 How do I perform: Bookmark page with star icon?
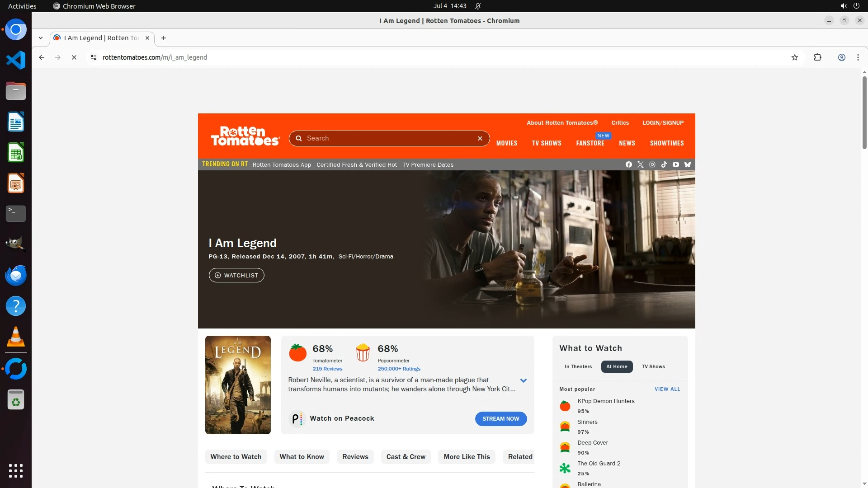coord(794,57)
